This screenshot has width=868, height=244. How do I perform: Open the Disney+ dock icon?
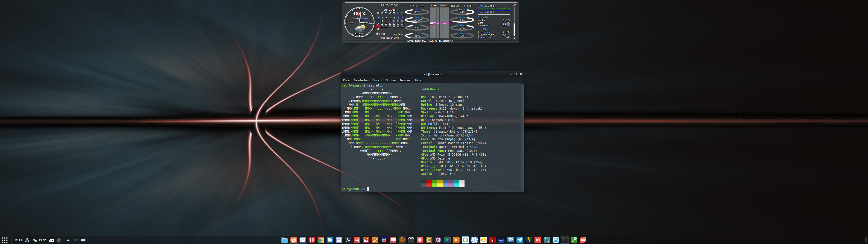(501, 240)
